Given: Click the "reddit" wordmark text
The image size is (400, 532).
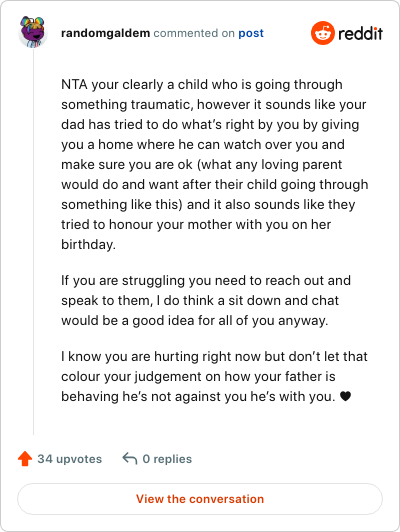Looking at the screenshot, I should [x=361, y=33].
